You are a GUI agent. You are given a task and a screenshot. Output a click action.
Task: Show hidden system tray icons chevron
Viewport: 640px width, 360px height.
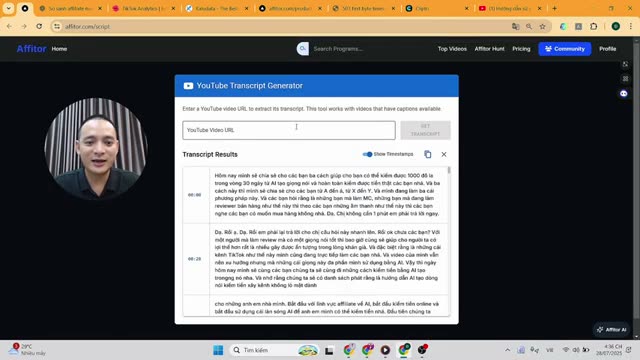[507, 350]
